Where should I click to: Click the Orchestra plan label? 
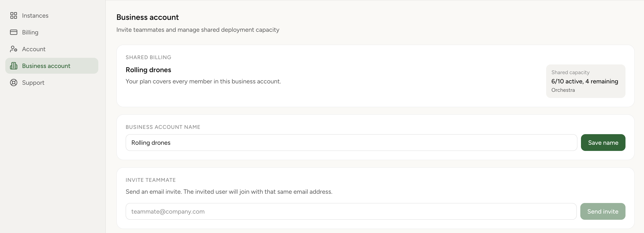coord(563,90)
